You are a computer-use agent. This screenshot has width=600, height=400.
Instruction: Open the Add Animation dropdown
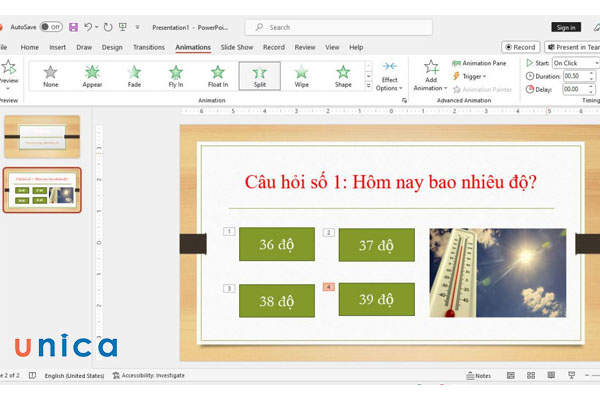click(x=430, y=75)
